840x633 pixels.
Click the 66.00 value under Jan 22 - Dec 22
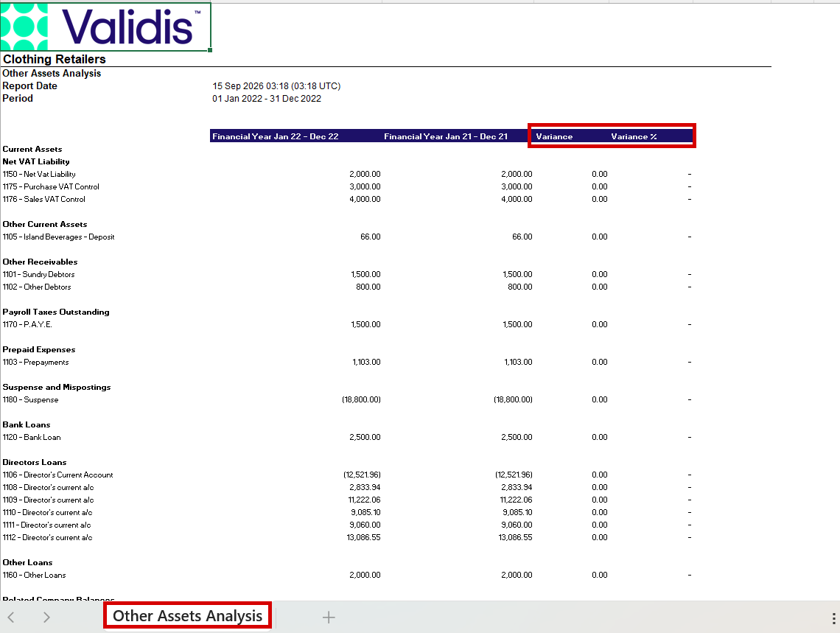pos(370,237)
